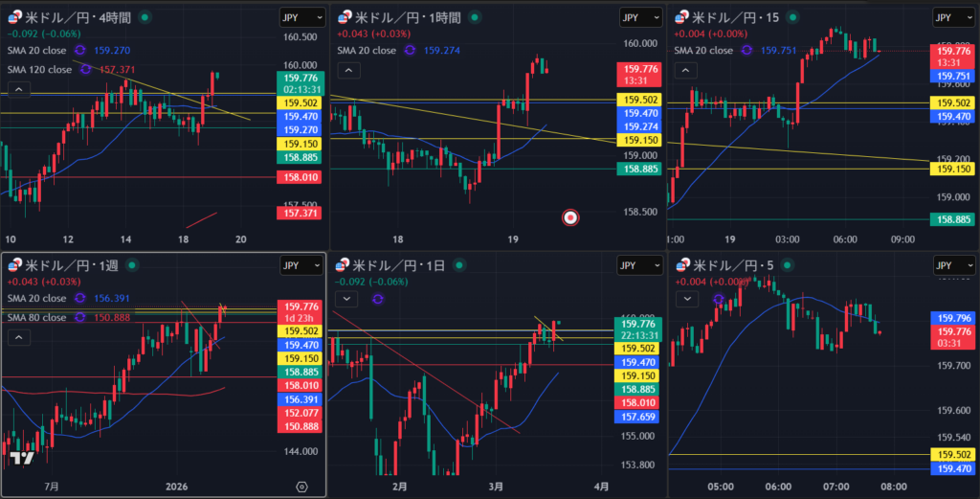Viewport: 980px width, 499px height.
Task: Expand the collapsed legend on 5 chart
Action: (x=687, y=299)
